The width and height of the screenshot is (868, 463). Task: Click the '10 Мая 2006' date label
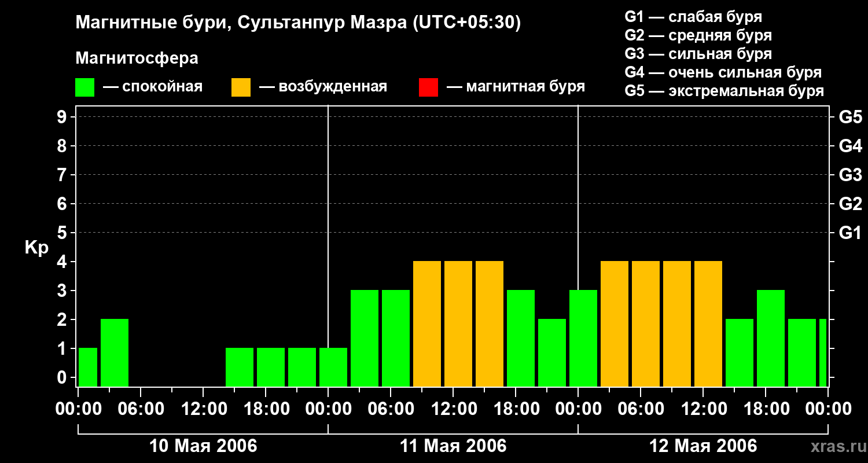pyautogui.click(x=203, y=446)
